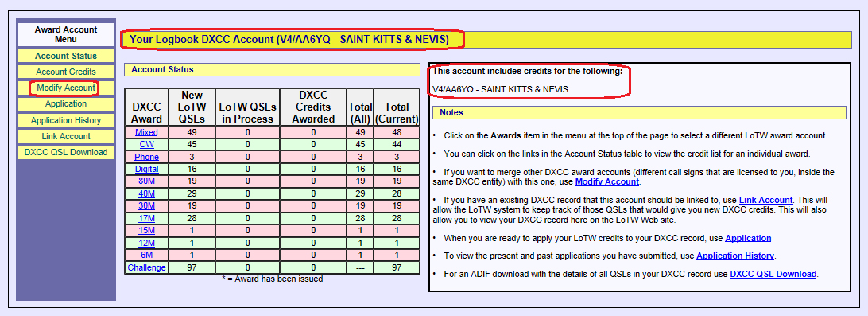
Task: Follow the Modify Account link in Notes
Action: pyautogui.click(x=607, y=181)
